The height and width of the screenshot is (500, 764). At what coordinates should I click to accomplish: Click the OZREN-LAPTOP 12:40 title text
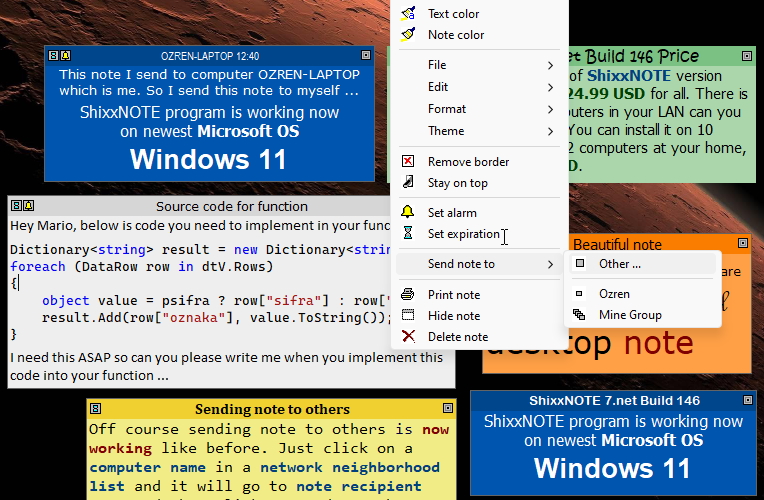210,56
